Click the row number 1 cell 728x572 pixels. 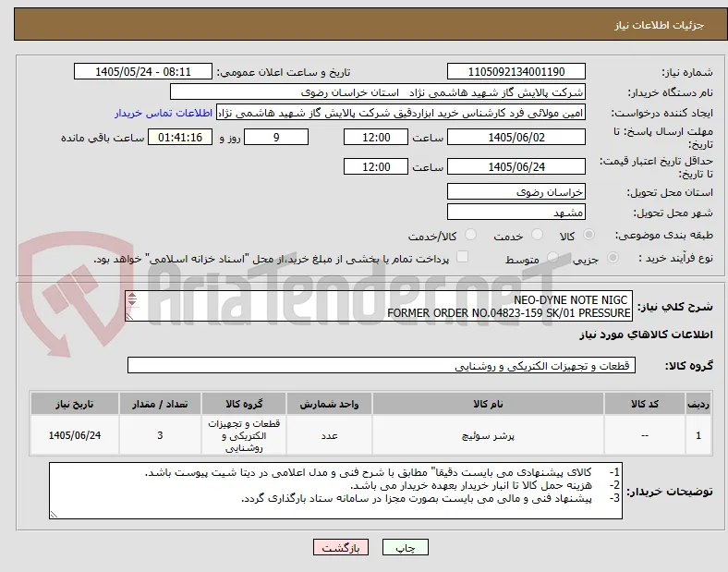(698, 435)
